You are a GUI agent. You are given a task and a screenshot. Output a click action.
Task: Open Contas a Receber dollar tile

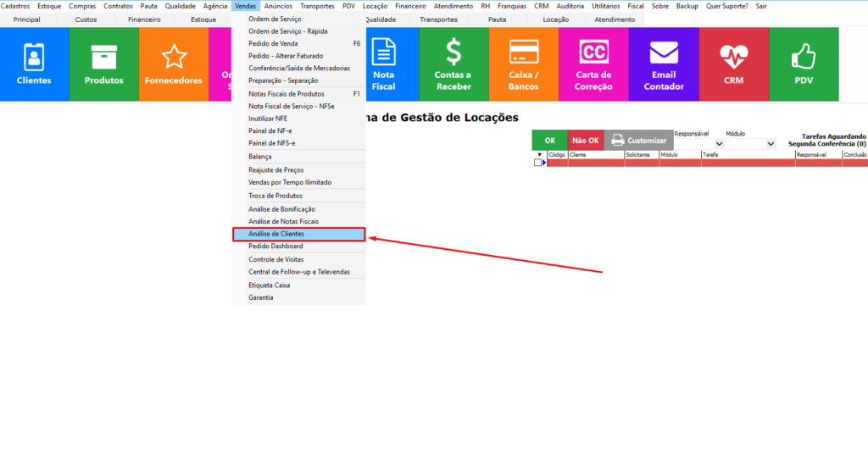point(453,64)
